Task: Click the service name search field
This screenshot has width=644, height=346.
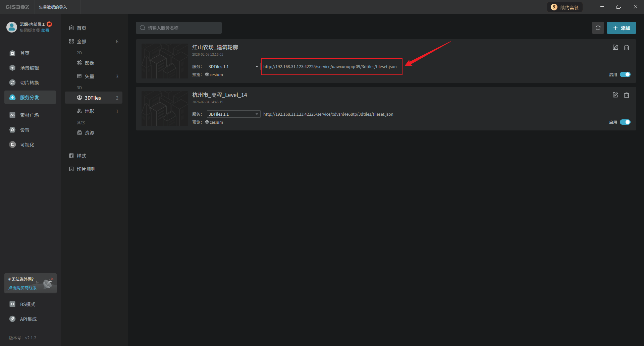Action: tap(179, 28)
